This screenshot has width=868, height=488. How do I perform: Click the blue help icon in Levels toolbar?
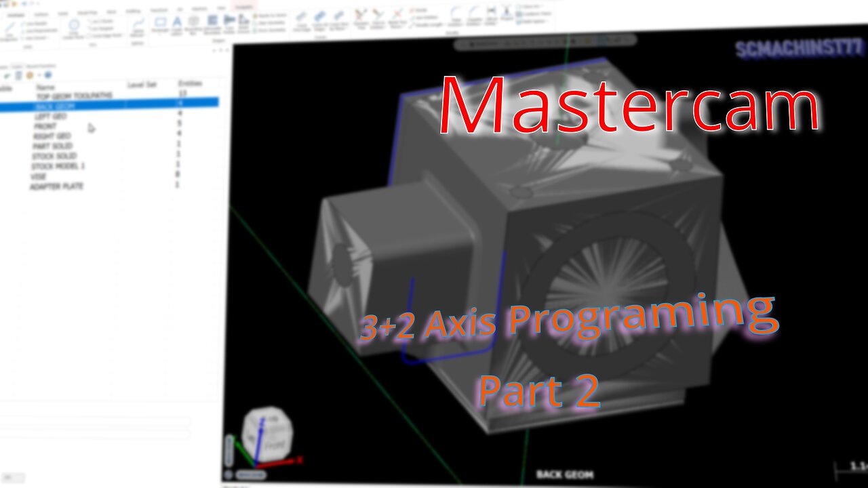(48, 75)
